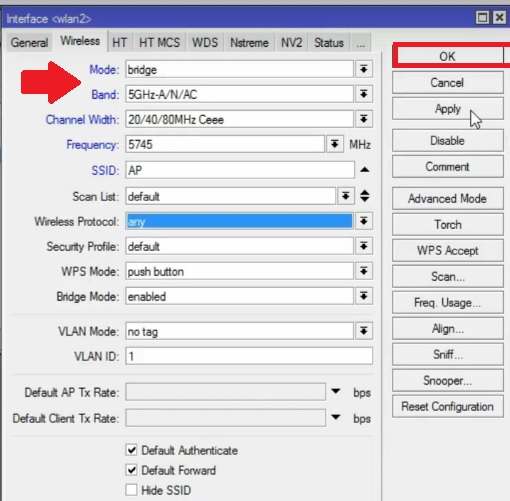Toggle Default Forward checkbox
Image resolution: width=510 pixels, height=501 pixels.
pos(132,470)
